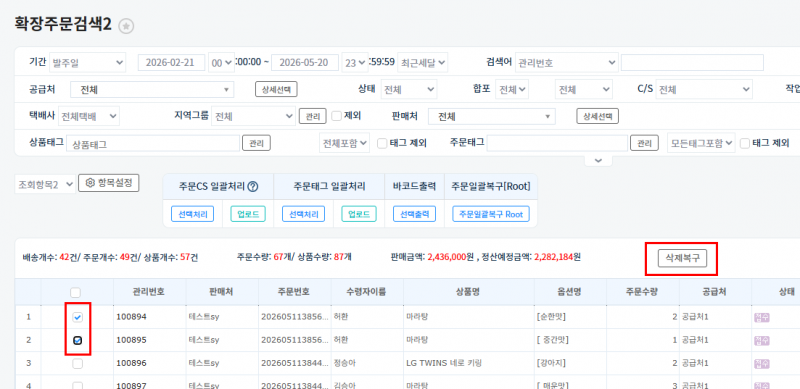800x389 pixels.
Task: Click product name LG TWINS 네로 키링
Action: [444, 363]
